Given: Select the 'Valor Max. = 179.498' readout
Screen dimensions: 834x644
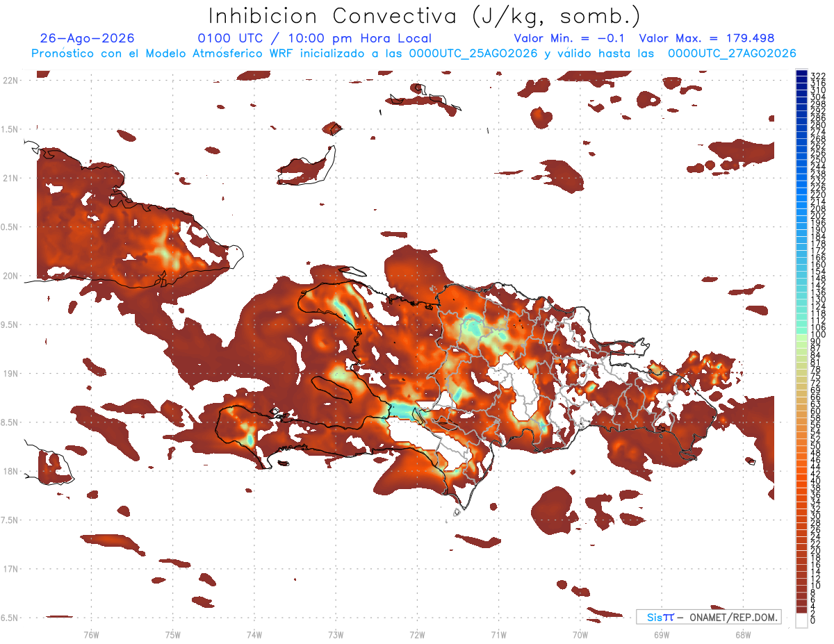Looking at the screenshot, I should (707, 38).
